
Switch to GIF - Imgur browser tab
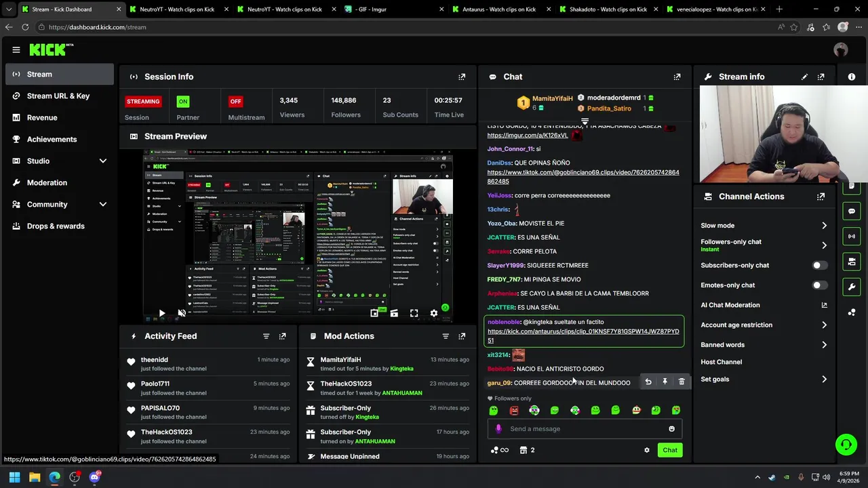[393, 9]
